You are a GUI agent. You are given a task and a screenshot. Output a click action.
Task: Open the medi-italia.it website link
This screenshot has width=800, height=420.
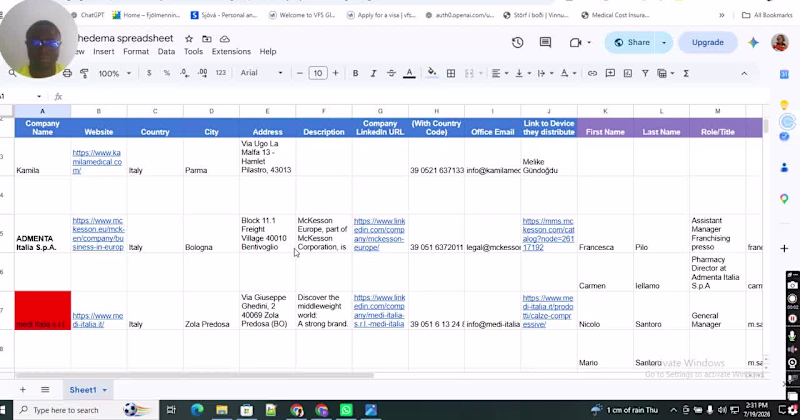pos(97,320)
